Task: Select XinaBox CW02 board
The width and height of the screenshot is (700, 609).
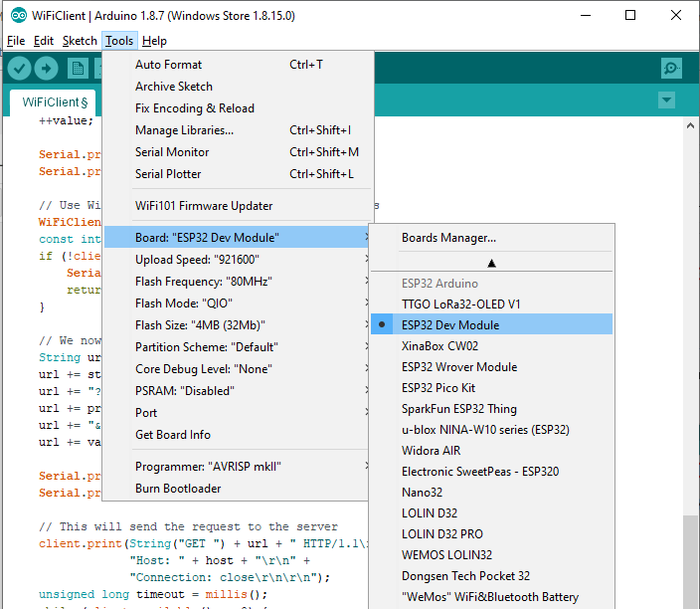Action: [491, 346]
